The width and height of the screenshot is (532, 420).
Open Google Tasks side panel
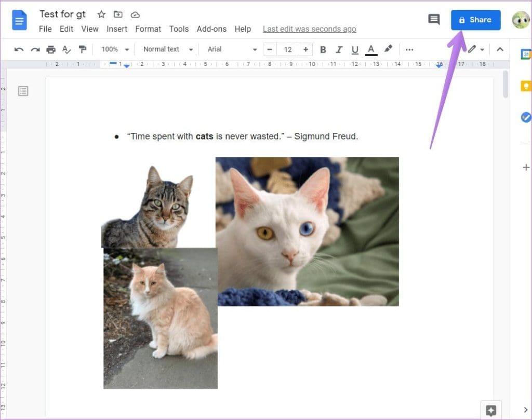tap(525, 117)
